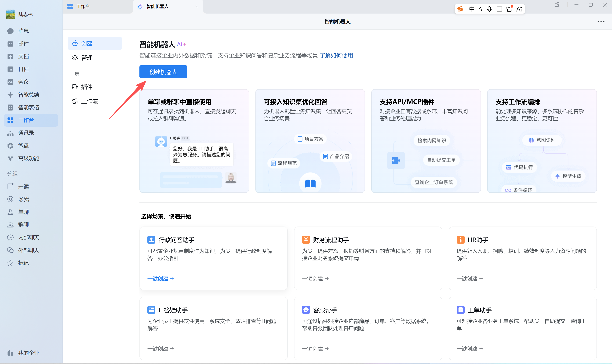
Task: Open the input method keyboard icon
Action: pos(499,9)
